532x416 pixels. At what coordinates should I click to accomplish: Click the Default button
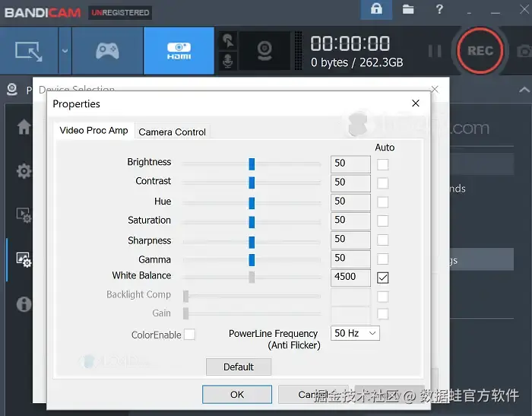239,367
